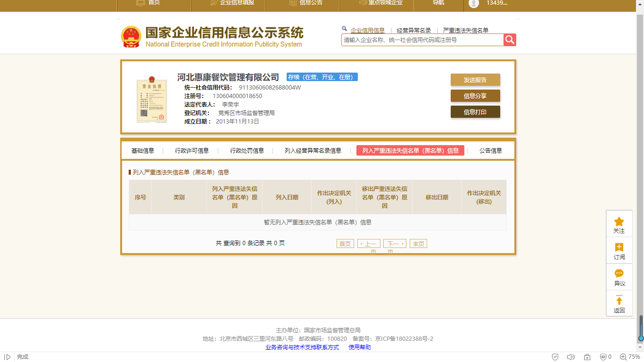Click the 13439... user account name
The width and height of the screenshot is (644, 362).
pos(497,3)
